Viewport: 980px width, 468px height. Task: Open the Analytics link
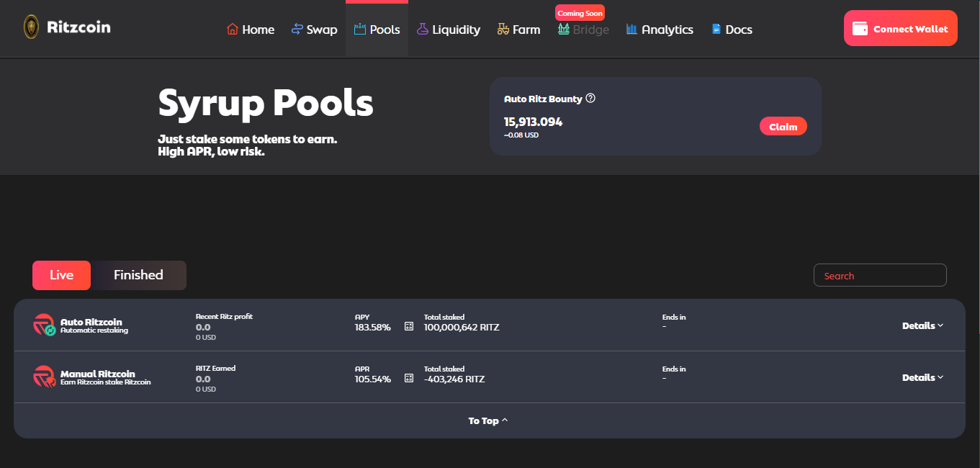coord(660,30)
